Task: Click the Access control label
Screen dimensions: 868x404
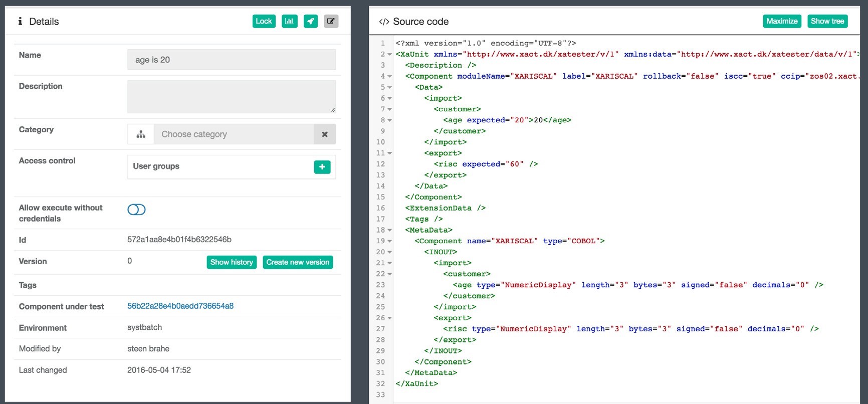Action: coord(47,160)
